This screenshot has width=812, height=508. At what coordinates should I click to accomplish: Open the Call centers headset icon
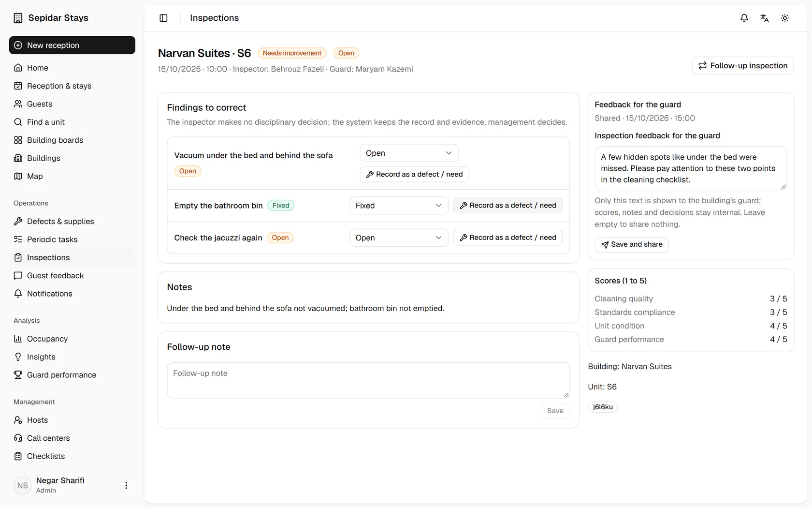click(x=18, y=438)
